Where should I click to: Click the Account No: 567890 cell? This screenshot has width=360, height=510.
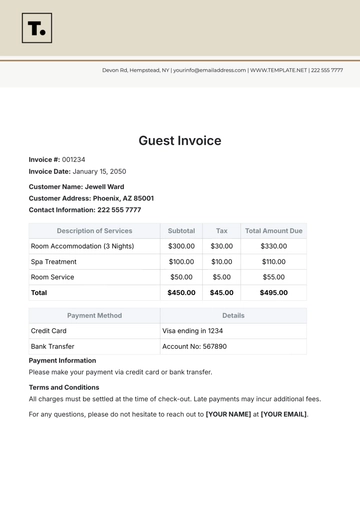point(233,346)
